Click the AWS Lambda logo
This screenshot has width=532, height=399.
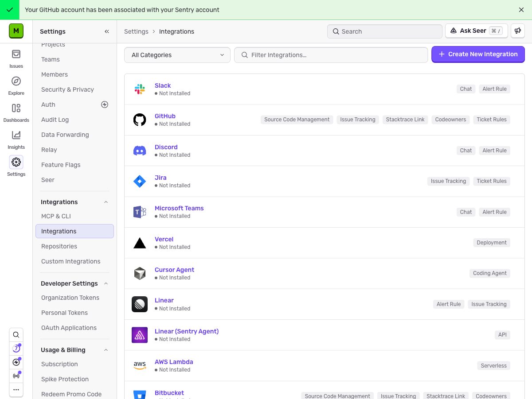pos(140,365)
